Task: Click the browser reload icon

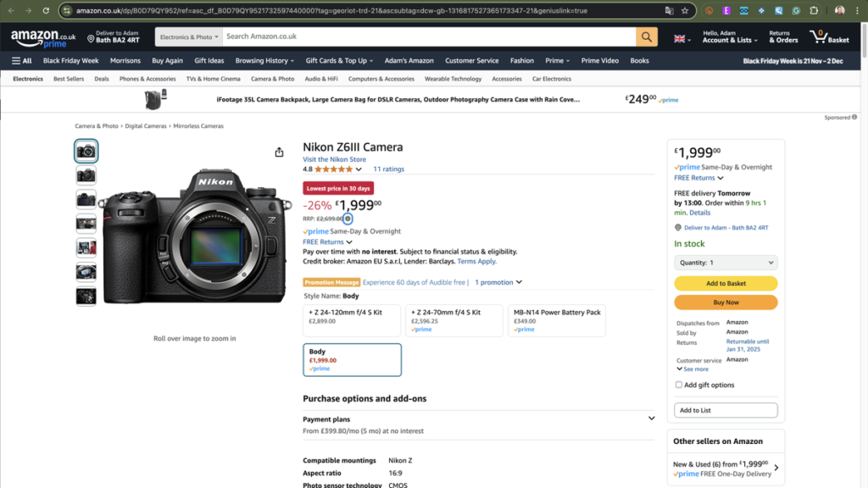Action: pyautogui.click(x=46, y=11)
